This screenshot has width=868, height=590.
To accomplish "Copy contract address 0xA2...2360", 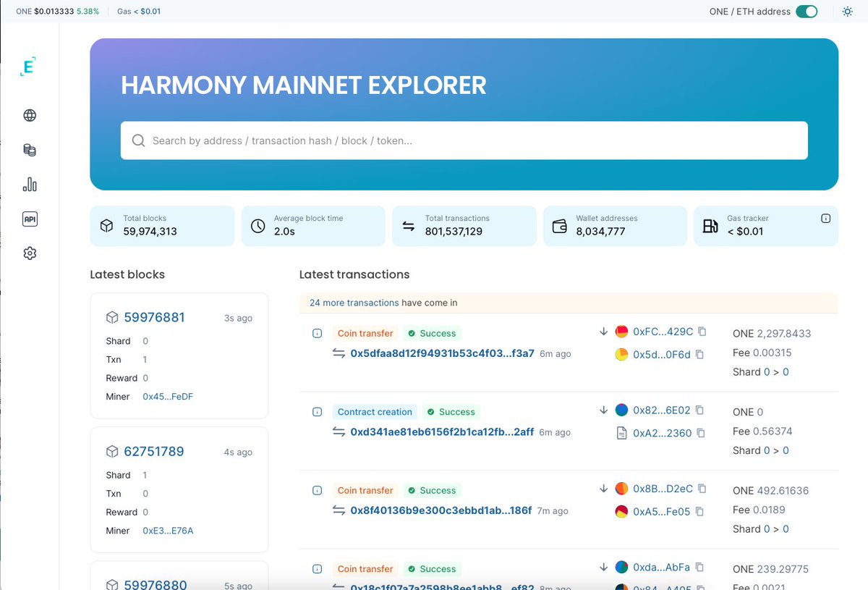I will (701, 433).
